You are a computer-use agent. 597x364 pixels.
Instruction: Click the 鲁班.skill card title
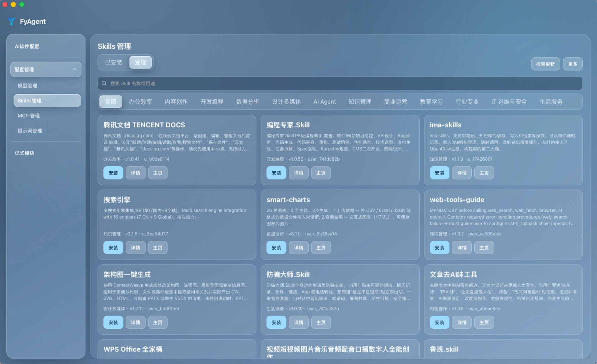[x=444, y=349]
